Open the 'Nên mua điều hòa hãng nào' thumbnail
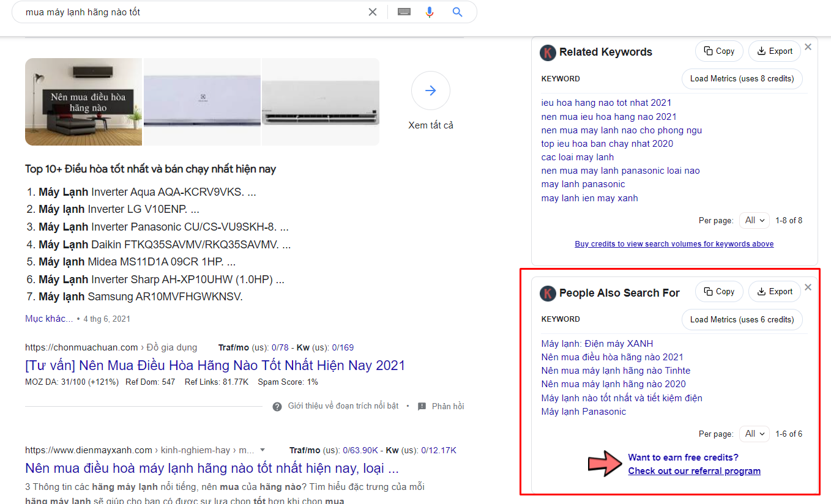 click(x=83, y=102)
